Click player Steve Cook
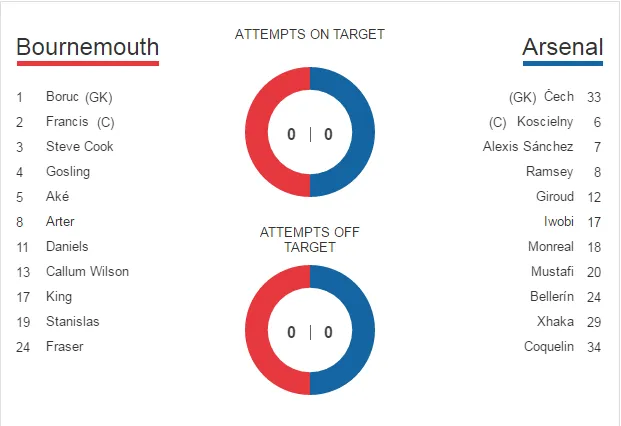The height and width of the screenshot is (426, 621). 79,147
